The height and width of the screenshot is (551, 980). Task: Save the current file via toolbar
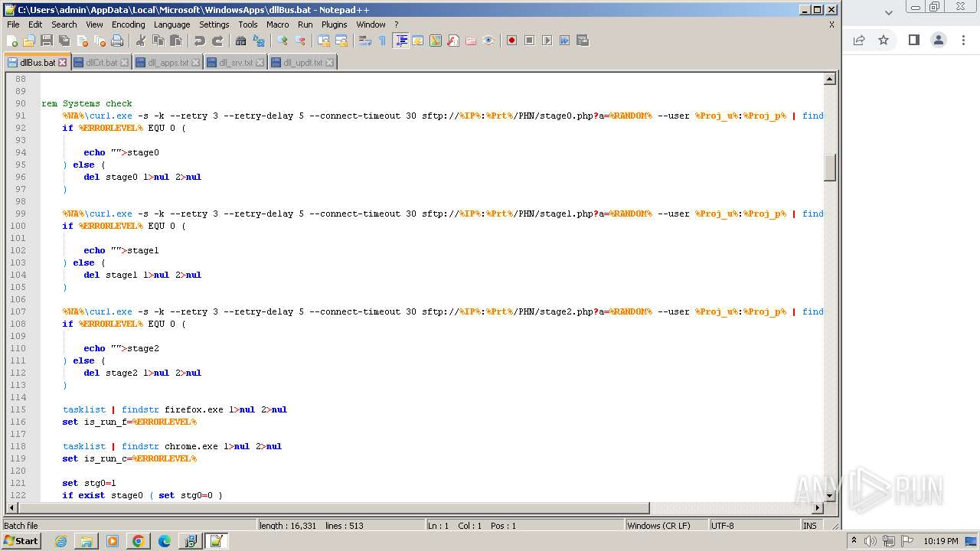47,41
